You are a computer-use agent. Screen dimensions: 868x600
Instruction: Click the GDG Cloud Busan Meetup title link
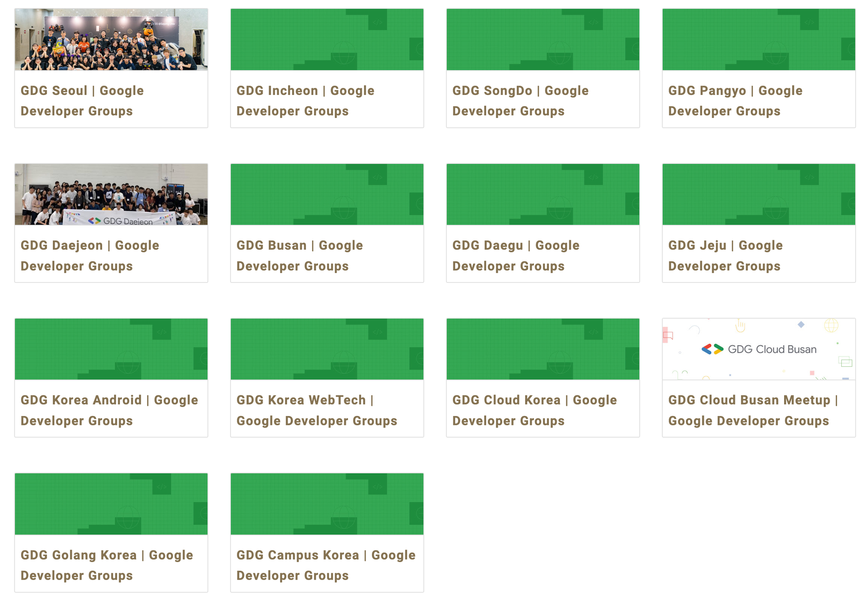(x=753, y=410)
